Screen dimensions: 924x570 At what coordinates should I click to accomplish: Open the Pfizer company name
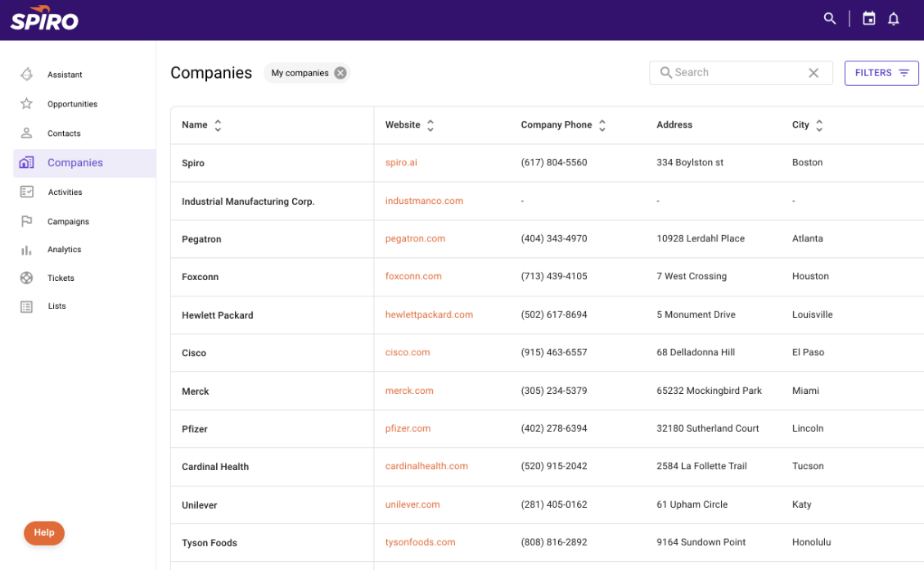point(195,429)
